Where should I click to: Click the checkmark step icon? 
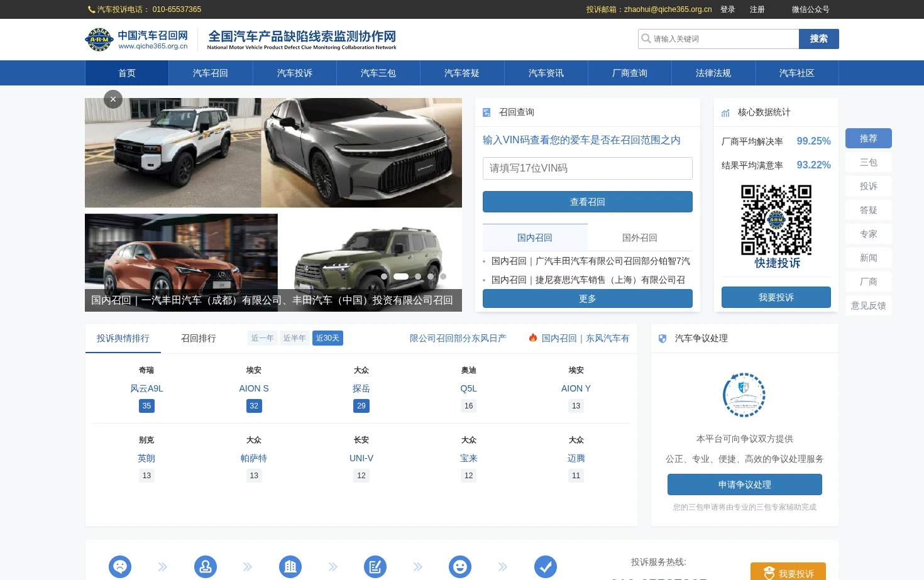coord(546,567)
